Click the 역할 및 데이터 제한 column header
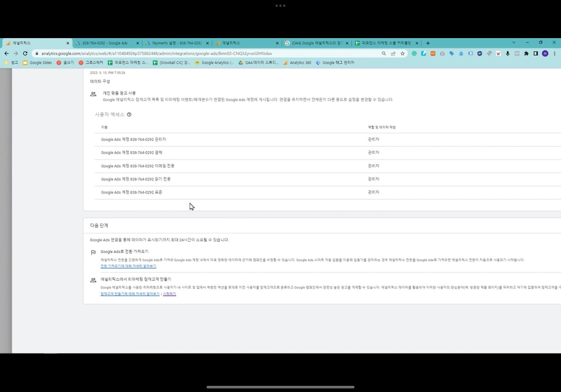Viewport: 561px width, 392px height. [x=382, y=127]
